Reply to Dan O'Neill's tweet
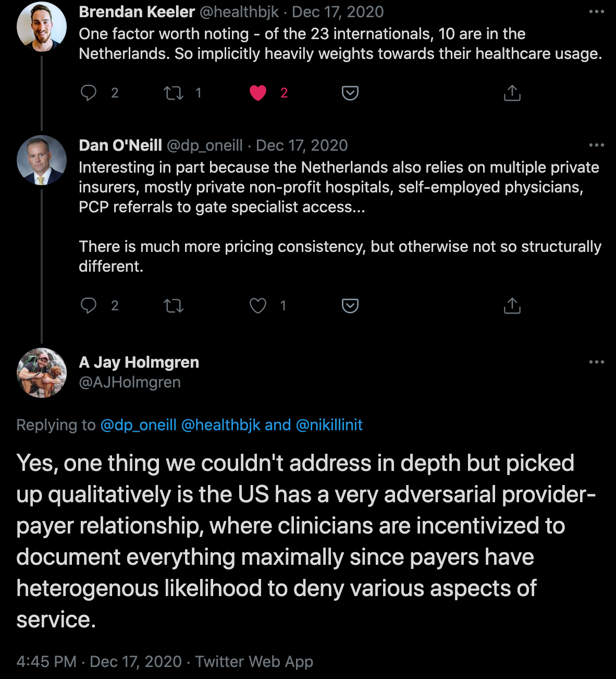Screen dimensions: 616x679 (x=89, y=306)
